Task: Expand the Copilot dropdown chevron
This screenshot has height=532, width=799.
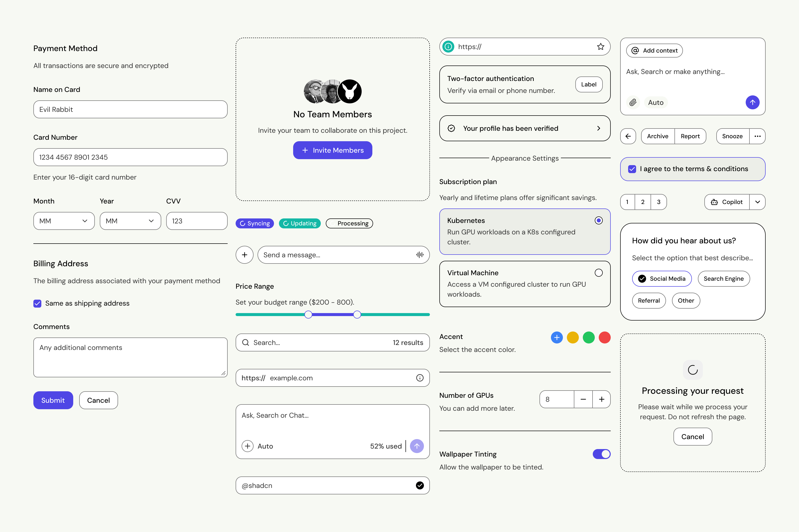Action: (x=758, y=202)
